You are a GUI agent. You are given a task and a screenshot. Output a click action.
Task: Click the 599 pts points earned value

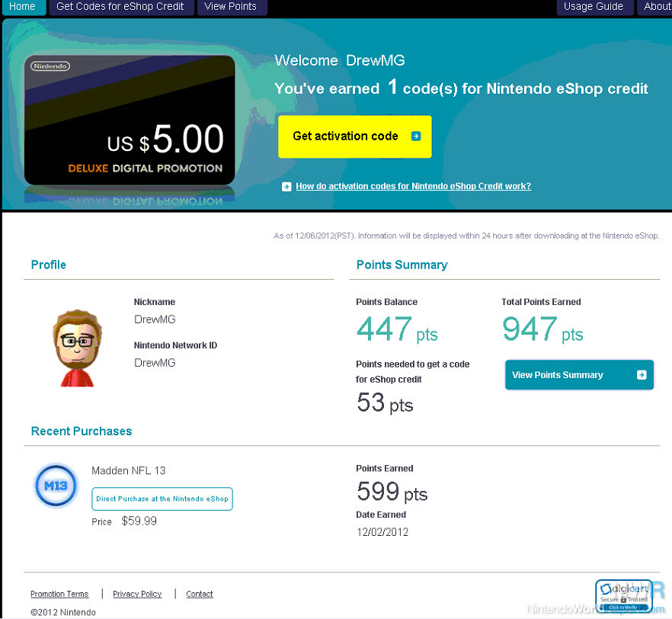[392, 492]
